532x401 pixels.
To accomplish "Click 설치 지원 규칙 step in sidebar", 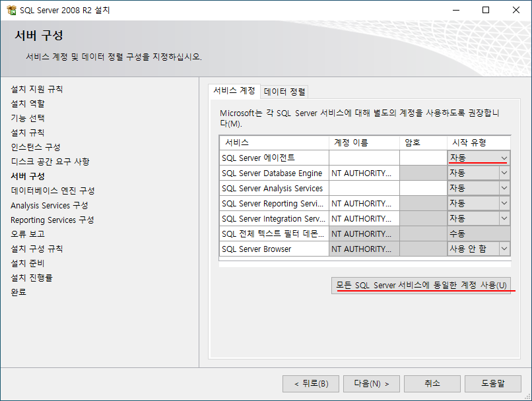I will click(37, 89).
